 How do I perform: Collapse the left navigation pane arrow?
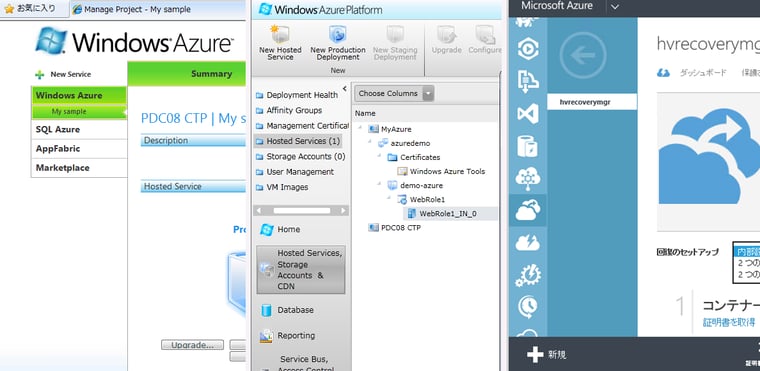pos(345,89)
